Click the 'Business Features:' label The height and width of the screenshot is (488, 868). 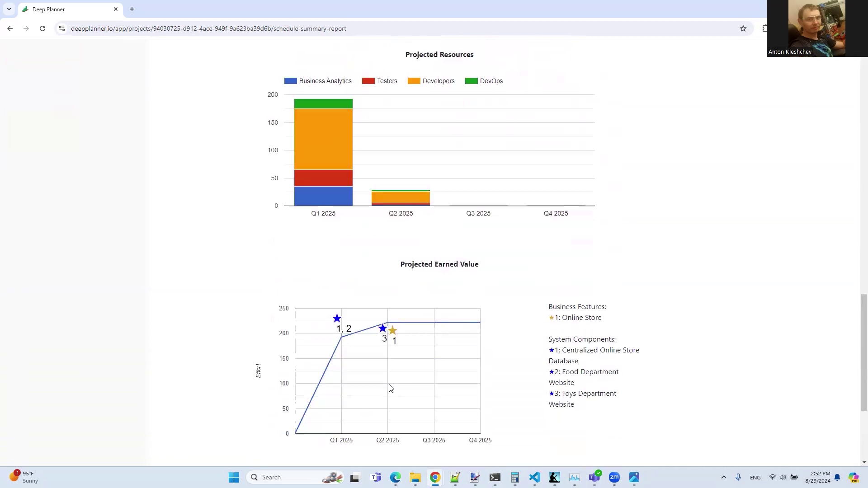(577, 307)
